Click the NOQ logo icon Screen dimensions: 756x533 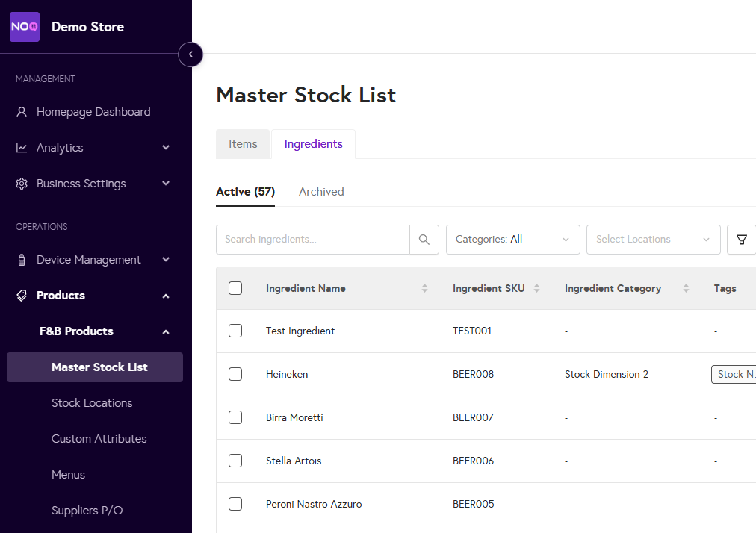pyautogui.click(x=25, y=27)
